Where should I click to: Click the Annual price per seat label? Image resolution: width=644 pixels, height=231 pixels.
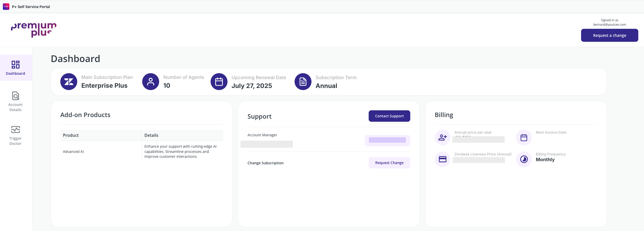tap(473, 132)
